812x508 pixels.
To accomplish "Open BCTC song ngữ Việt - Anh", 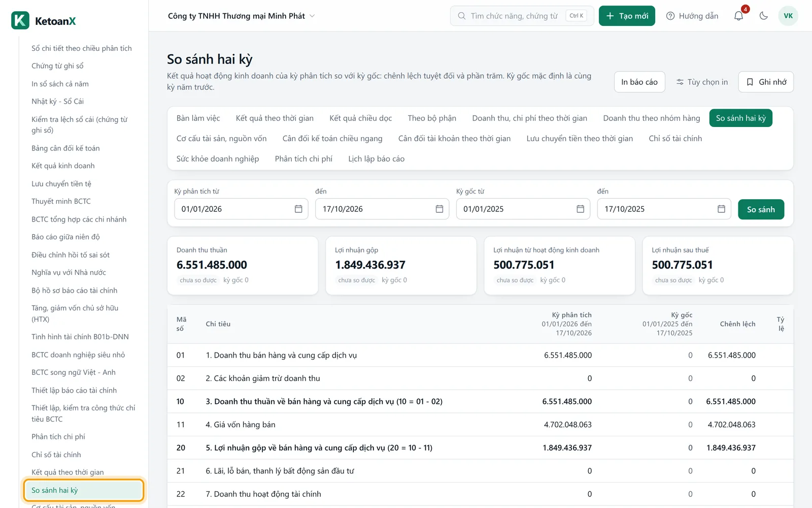I will coord(74,372).
